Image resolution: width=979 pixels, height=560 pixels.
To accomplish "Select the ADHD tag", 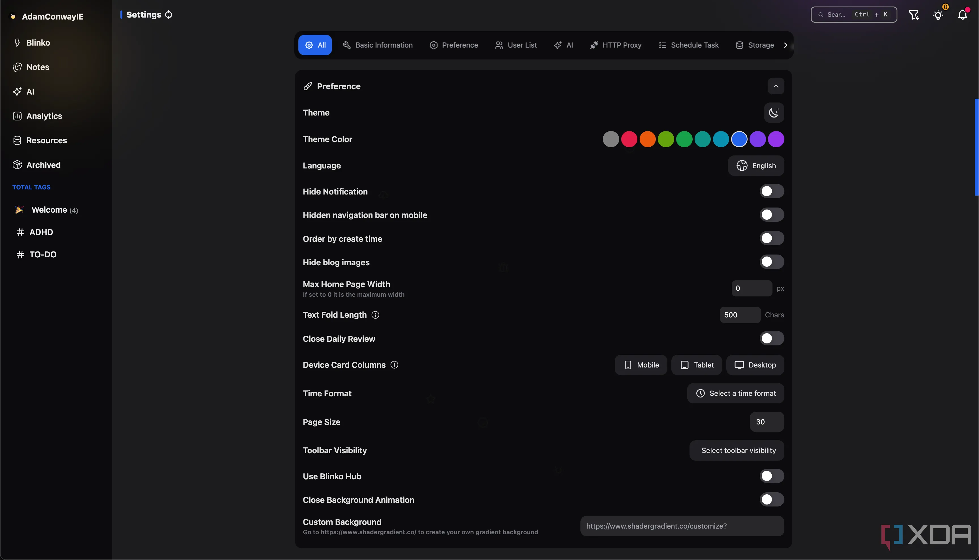I will (x=35, y=232).
